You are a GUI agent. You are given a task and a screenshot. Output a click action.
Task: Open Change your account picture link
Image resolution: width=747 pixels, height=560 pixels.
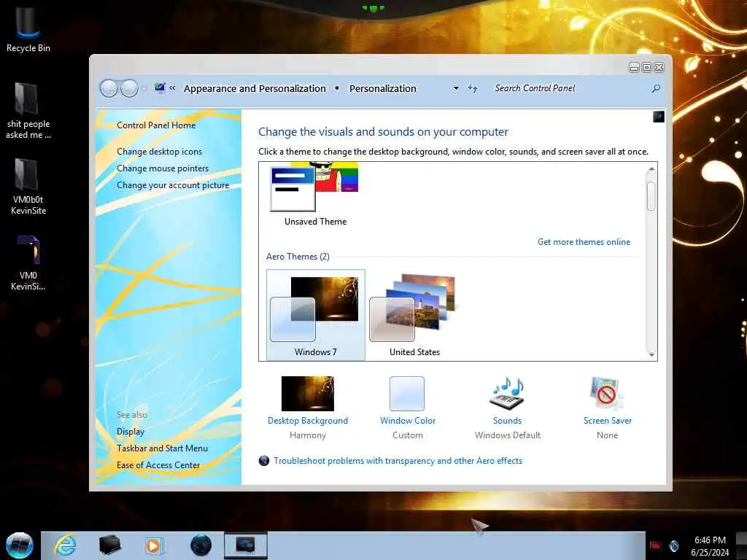[x=173, y=185]
